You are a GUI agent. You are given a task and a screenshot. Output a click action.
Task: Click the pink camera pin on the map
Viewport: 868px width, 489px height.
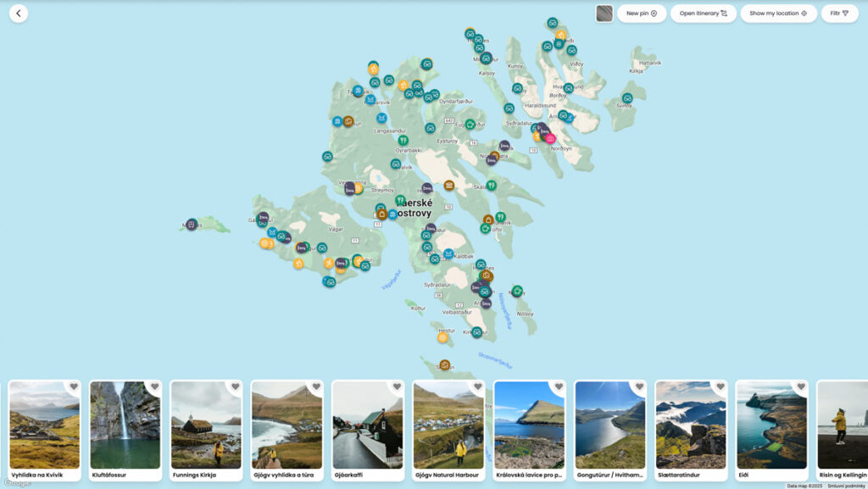coord(550,139)
